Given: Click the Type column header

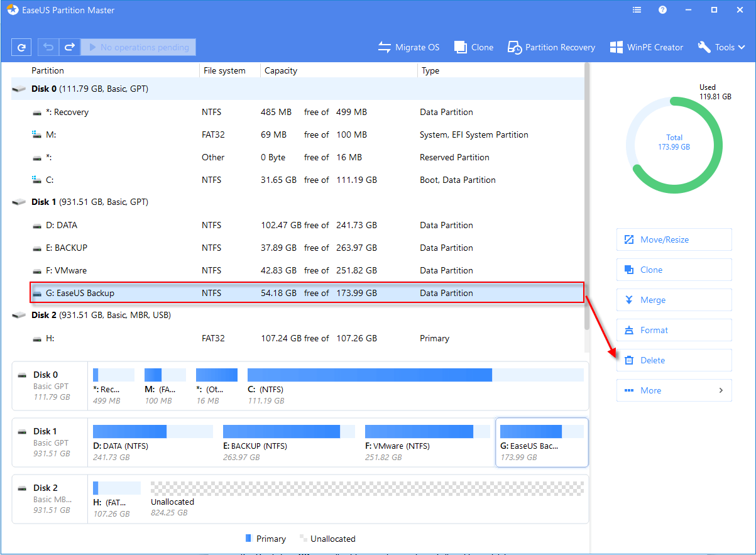Looking at the screenshot, I should click(430, 70).
